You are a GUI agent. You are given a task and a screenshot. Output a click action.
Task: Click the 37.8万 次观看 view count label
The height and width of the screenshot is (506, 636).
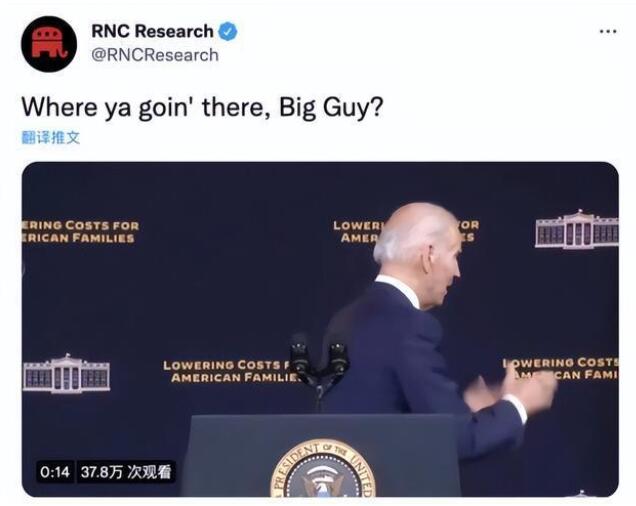(126, 472)
